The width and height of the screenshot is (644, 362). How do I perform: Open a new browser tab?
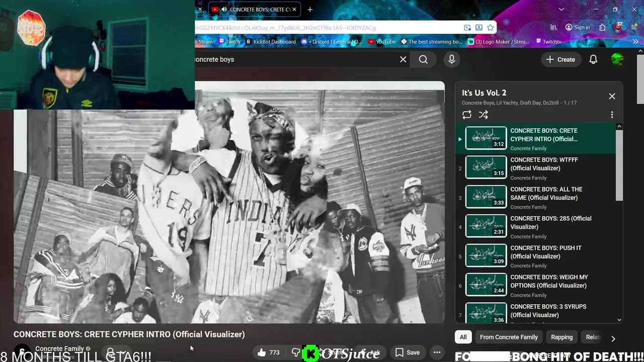coord(310,9)
